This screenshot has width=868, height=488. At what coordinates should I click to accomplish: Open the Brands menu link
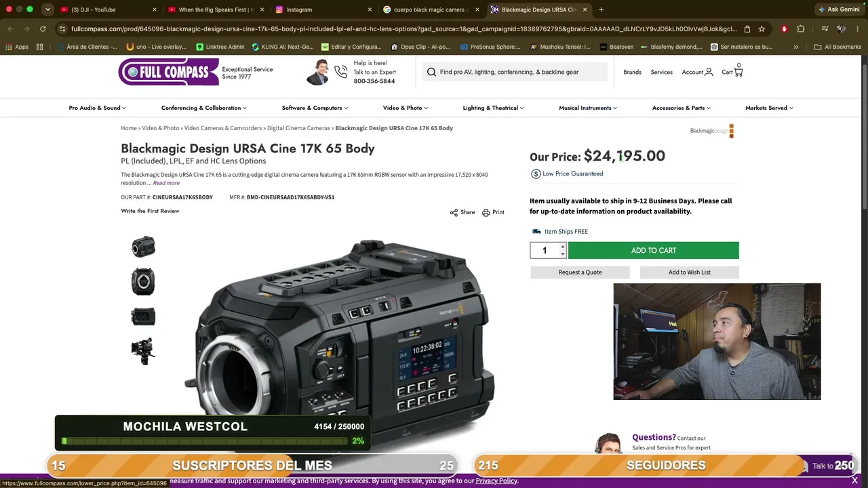632,72
